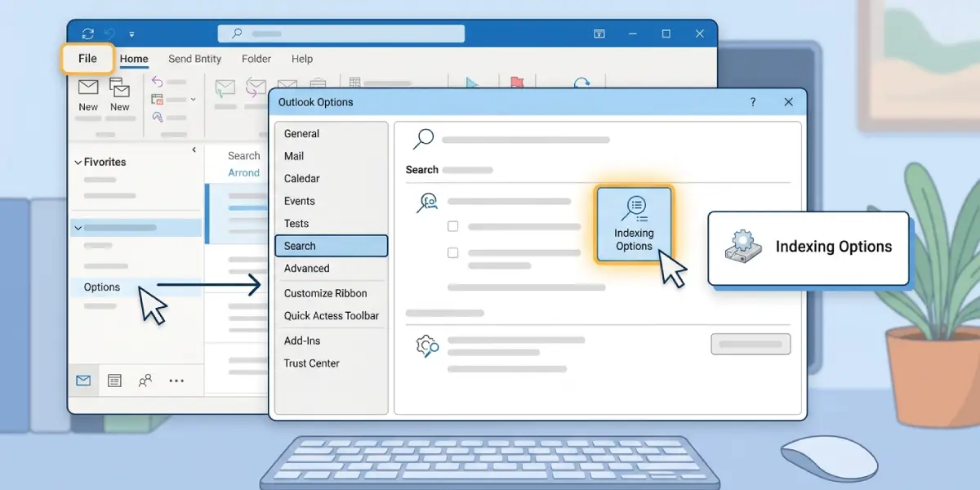This screenshot has height=490, width=980.
Task: Click the circular refresh arrow icon in the ribbon
Action: (581, 84)
